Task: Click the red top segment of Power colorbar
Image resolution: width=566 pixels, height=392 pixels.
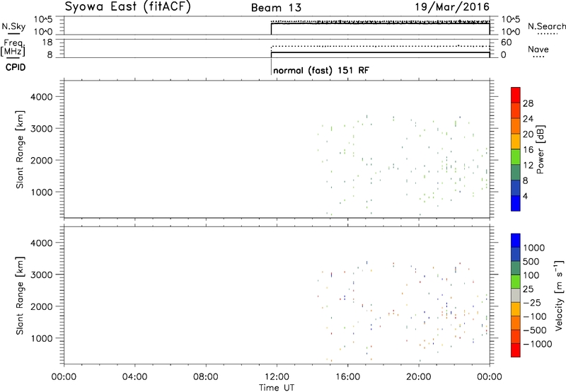Action: [516, 95]
